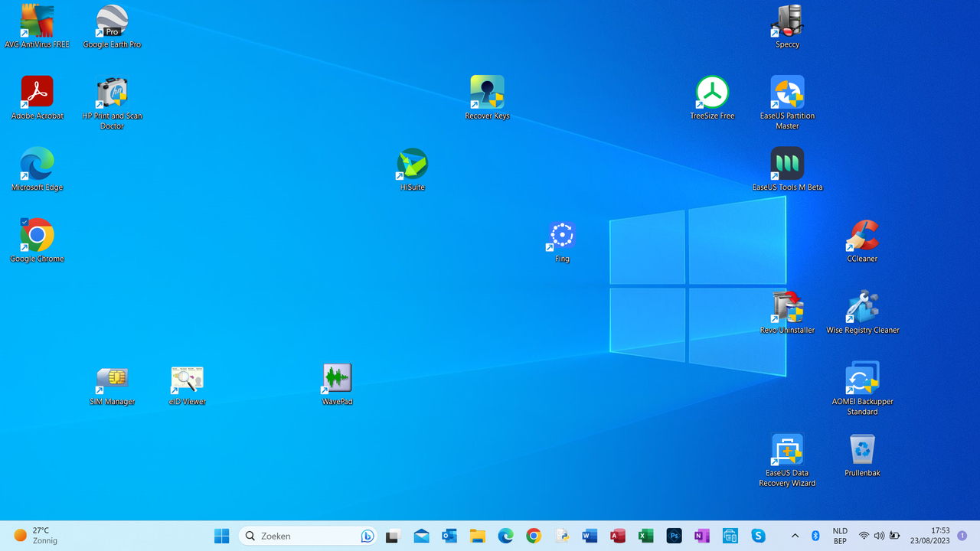Launch Excel from the taskbar
This screenshot has height=551, width=980.
click(646, 536)
